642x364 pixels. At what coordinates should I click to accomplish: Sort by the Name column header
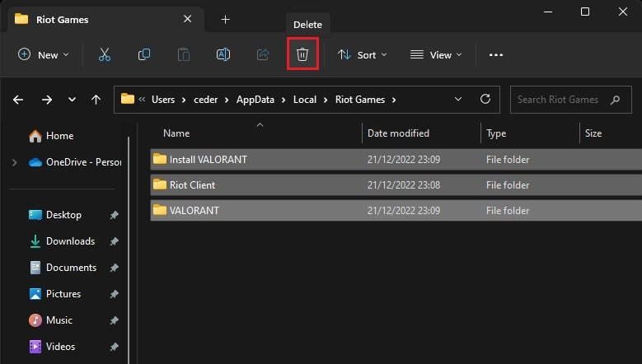pyautogui.click(x=176, y=133)
